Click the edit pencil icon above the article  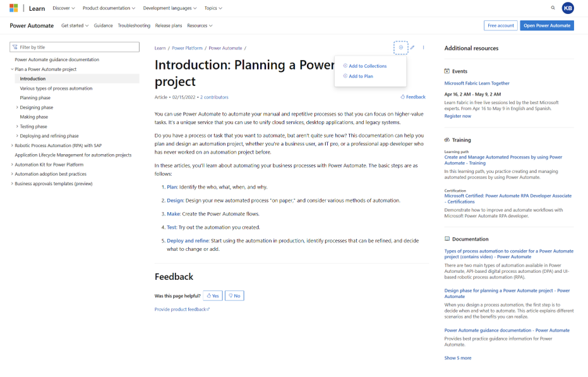(412, 47)
